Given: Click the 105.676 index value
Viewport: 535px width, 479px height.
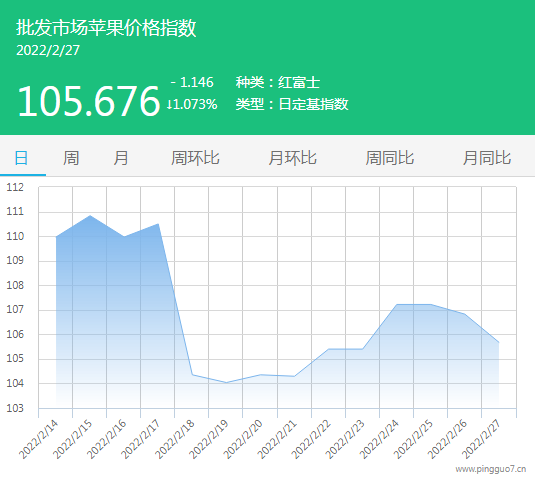Looking at the screenshot, I should pyautogui.click(x=88, y=101).
